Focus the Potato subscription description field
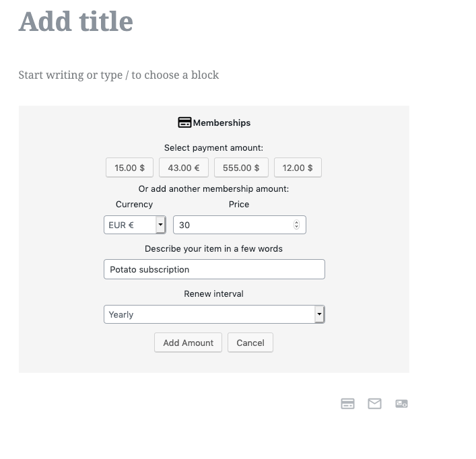The image size is (476, 459). click(214, 269)
